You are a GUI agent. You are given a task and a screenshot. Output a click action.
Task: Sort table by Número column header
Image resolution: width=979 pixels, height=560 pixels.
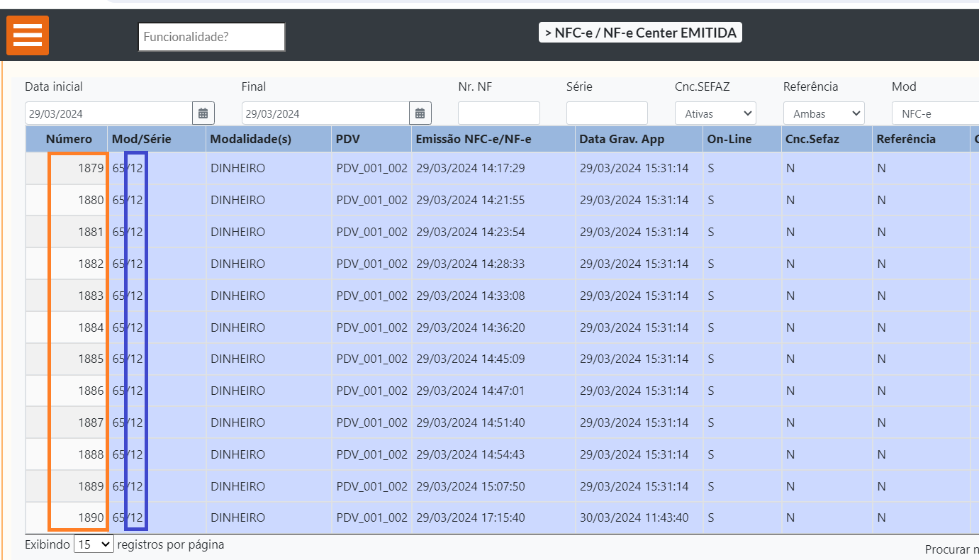point(69,139)
